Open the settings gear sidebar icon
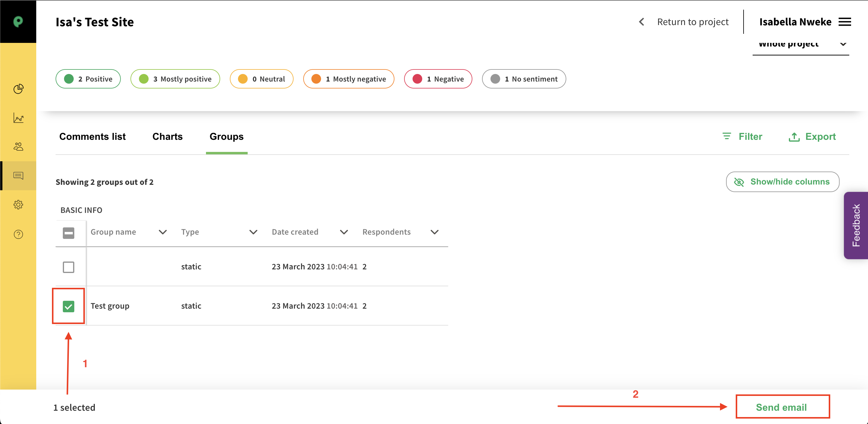Screen dimensions: 868x424 pos(18,204)
